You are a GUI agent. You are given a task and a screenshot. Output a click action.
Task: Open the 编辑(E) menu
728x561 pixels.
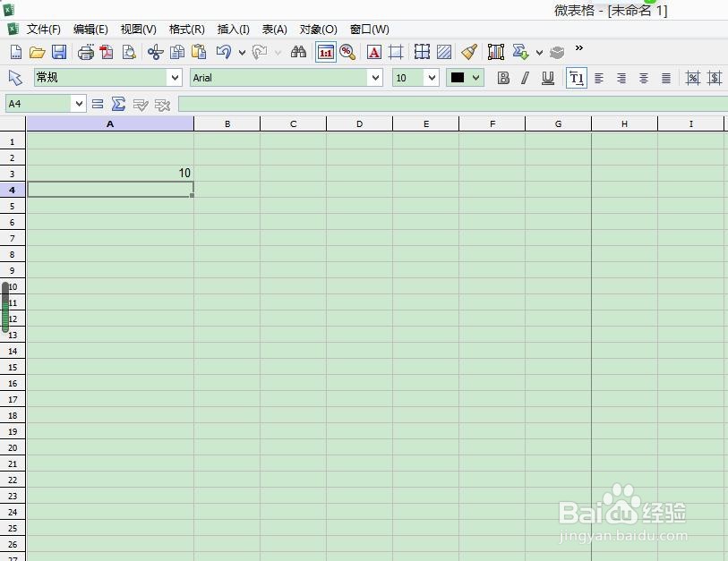click(x=90, y=30)
